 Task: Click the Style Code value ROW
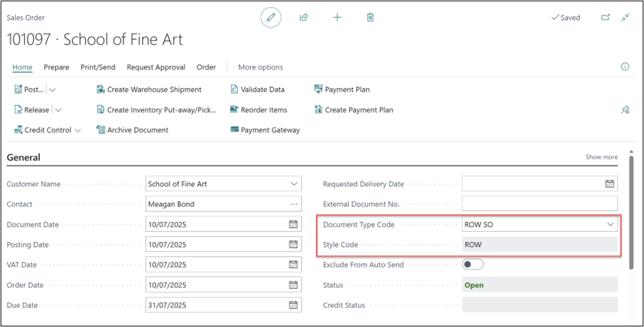(540, 245)
